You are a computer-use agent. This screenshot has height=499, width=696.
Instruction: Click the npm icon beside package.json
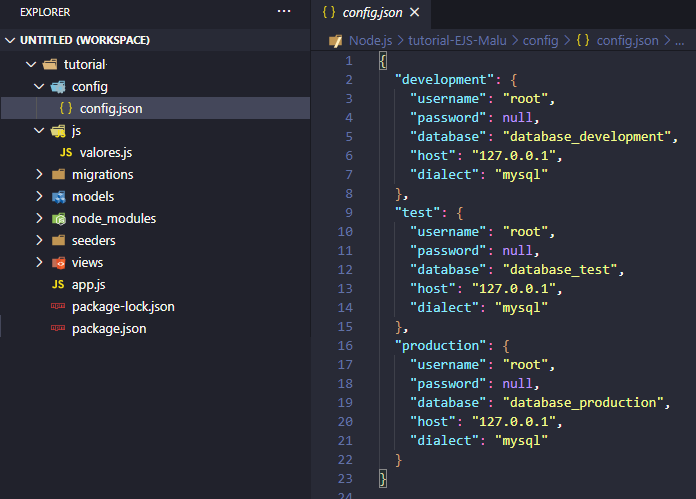pyautogui.click(x=58, y=328)
